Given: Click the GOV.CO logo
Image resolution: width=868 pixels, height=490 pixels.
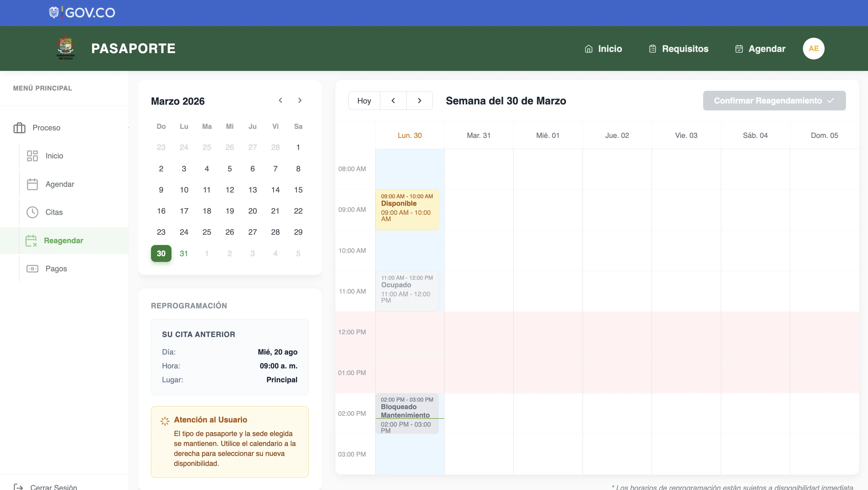Looking at the screenshot, I should [82, 12].
